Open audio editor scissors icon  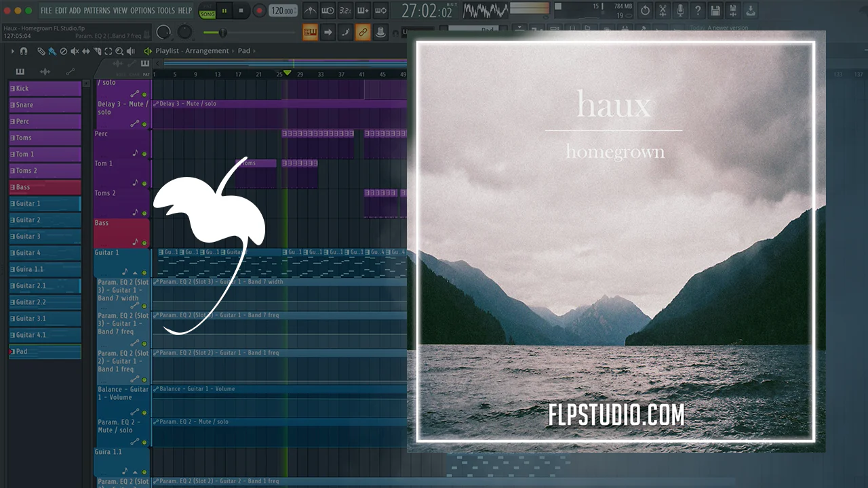pyautogui.click(x=663, y=11)
